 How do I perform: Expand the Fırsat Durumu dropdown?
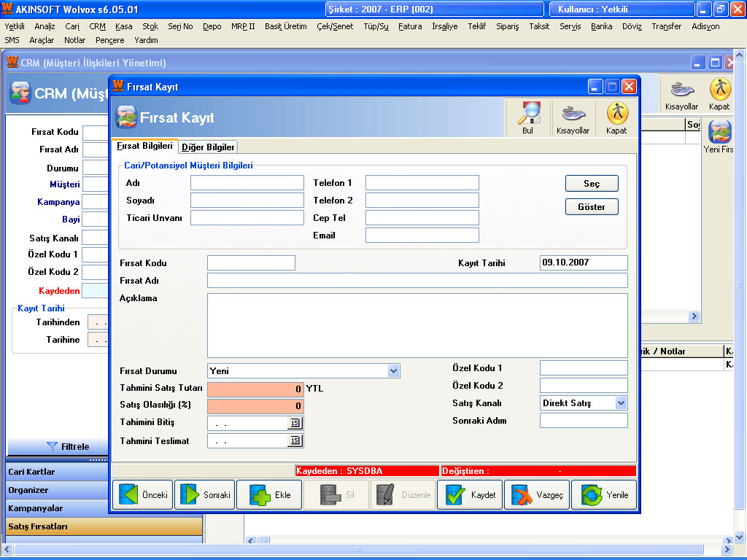tap(393, 371)
